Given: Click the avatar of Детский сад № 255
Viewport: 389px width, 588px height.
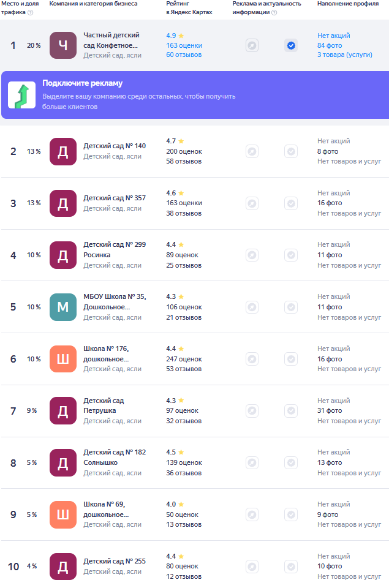Looking at the screenshot, I should click(63, 566).
